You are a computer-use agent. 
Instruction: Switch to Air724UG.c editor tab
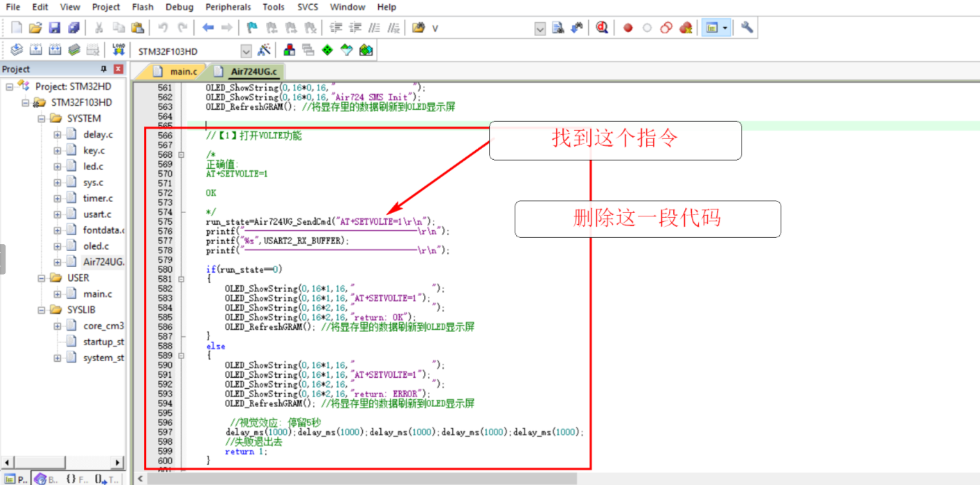(x=247, y=71)
